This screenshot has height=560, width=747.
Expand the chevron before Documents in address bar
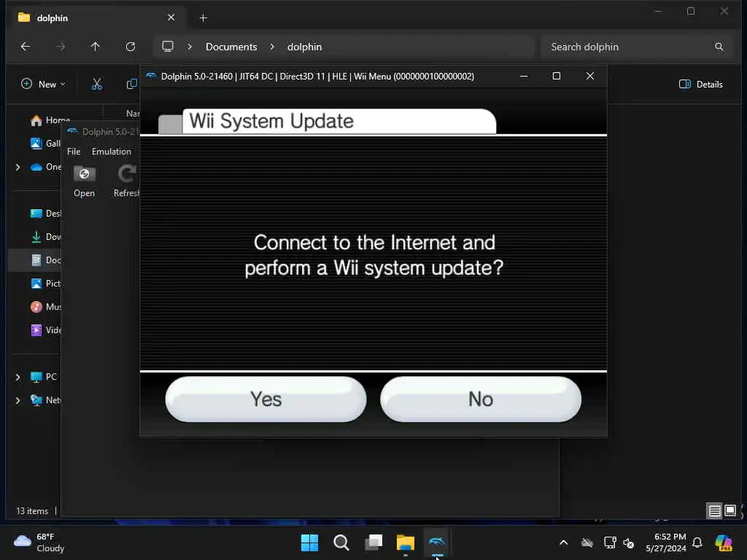pos(190,47)
